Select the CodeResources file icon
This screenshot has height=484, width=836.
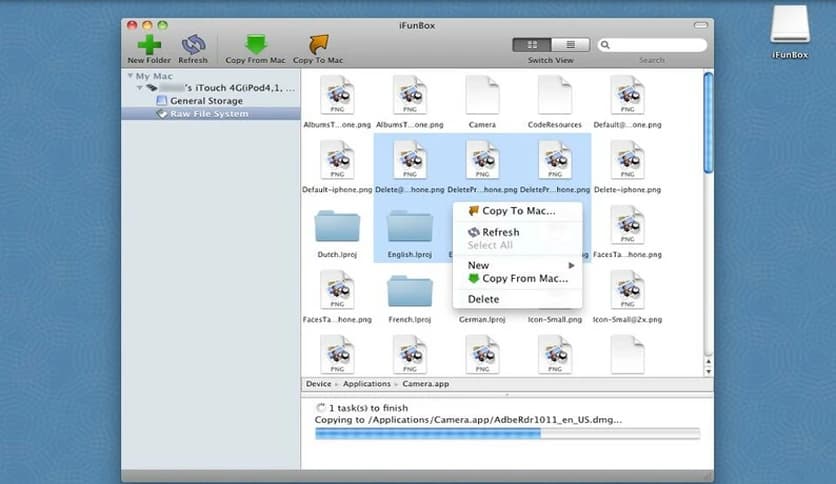coord(555,95)
